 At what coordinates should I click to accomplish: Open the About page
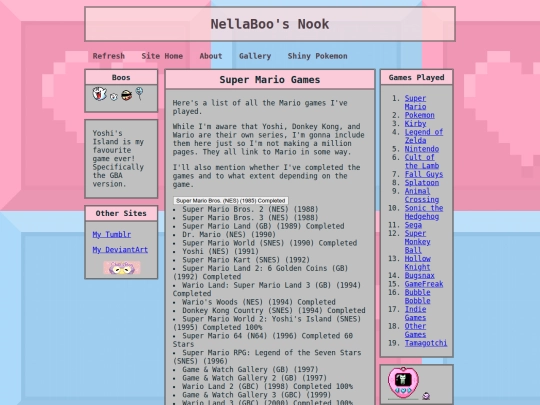click(211, 56)
